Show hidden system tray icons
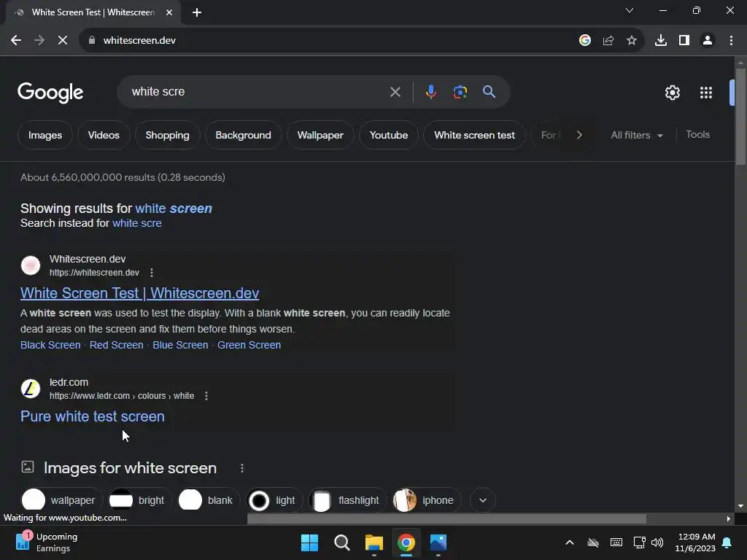 (569, 542)
